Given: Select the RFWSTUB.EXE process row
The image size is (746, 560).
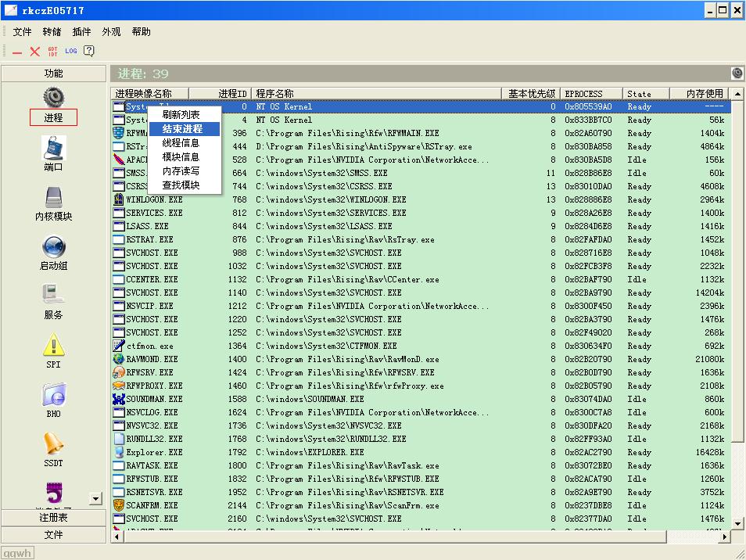Looking at the screenshot, I should coord(421,479).
